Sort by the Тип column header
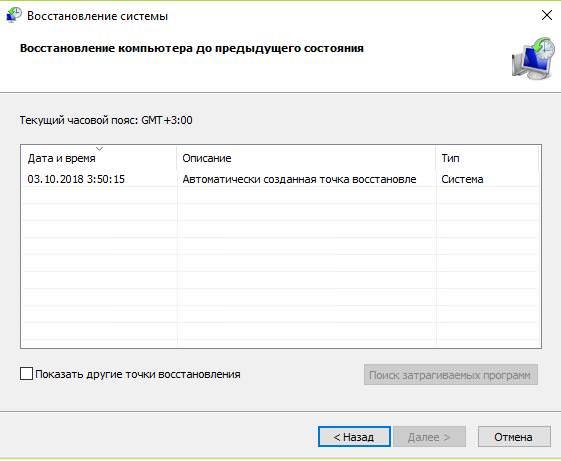 [x=487, y=158]
